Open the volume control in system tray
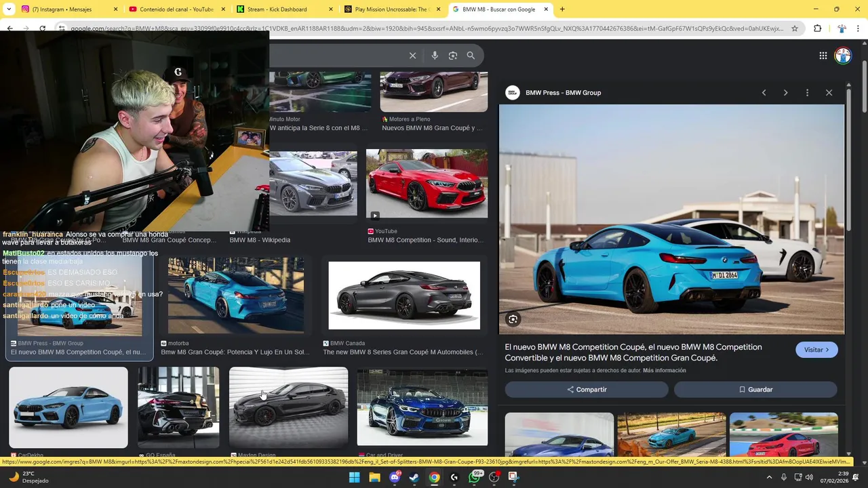Screen dimensions: 868x488 click(x=809, y=477)
